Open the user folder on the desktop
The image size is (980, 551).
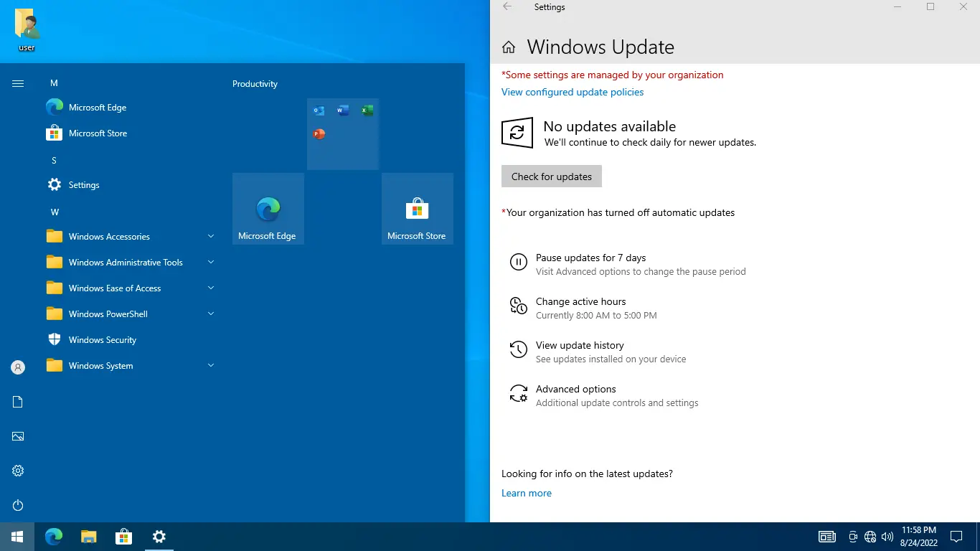(x=27, y=30)
